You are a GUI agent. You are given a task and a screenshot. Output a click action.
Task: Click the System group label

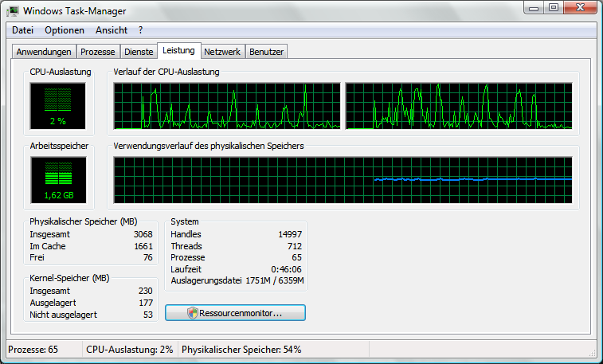[x=185, y=221]
